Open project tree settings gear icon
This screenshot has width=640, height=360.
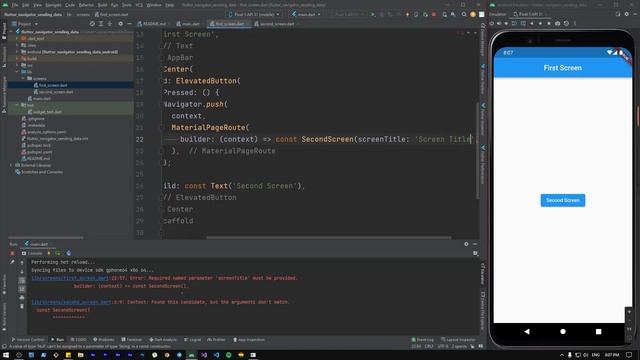[x=120, y=24]
